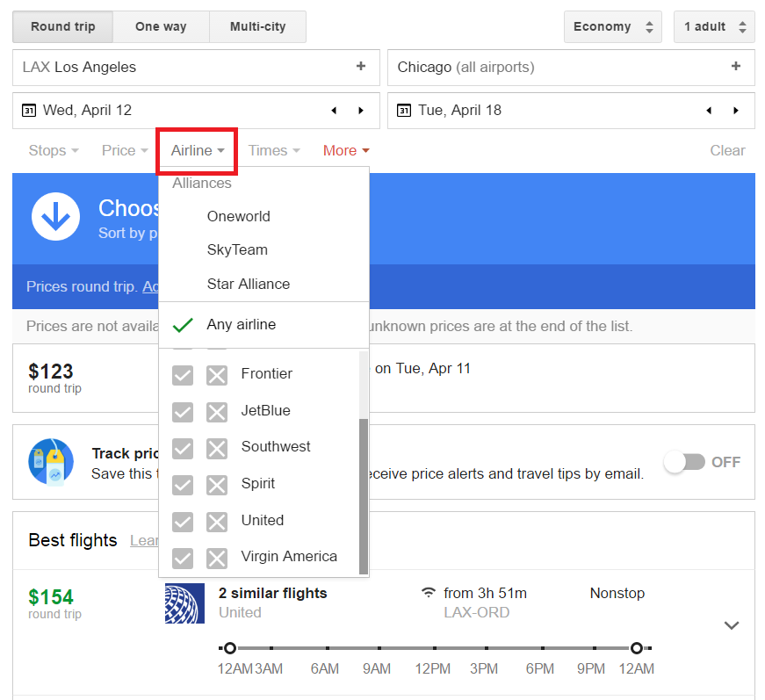Viewport: 765px width, 700px height.
Task: Select the Round trip tab
Action: click(x=63, y=27)
